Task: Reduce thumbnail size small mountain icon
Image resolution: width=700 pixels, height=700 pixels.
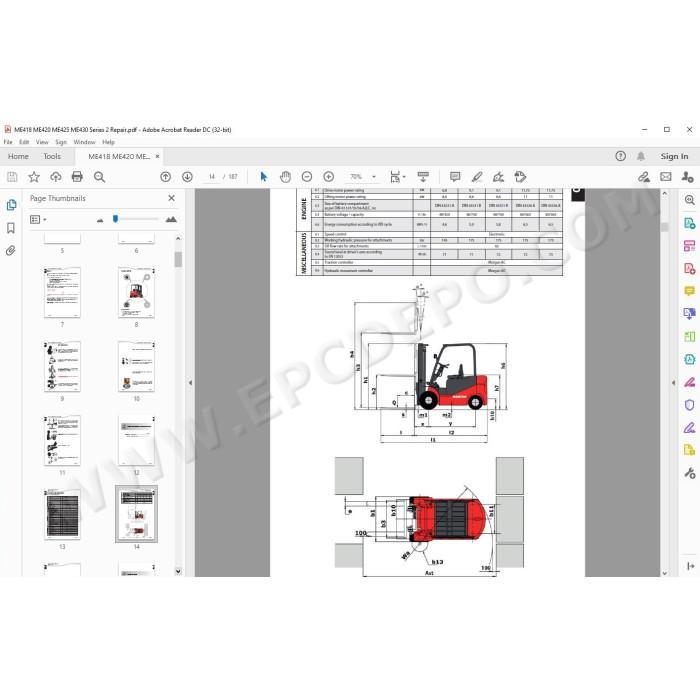Action: coord(100,220)
